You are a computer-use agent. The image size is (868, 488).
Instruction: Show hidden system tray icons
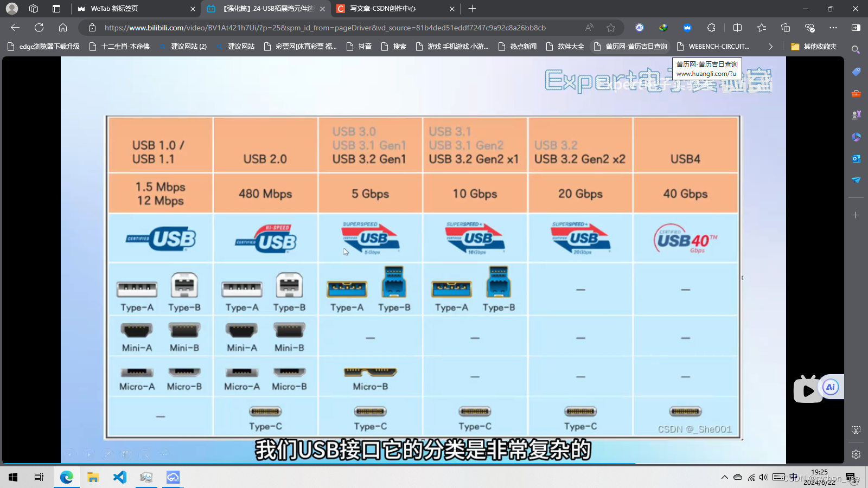pos(724,477)
